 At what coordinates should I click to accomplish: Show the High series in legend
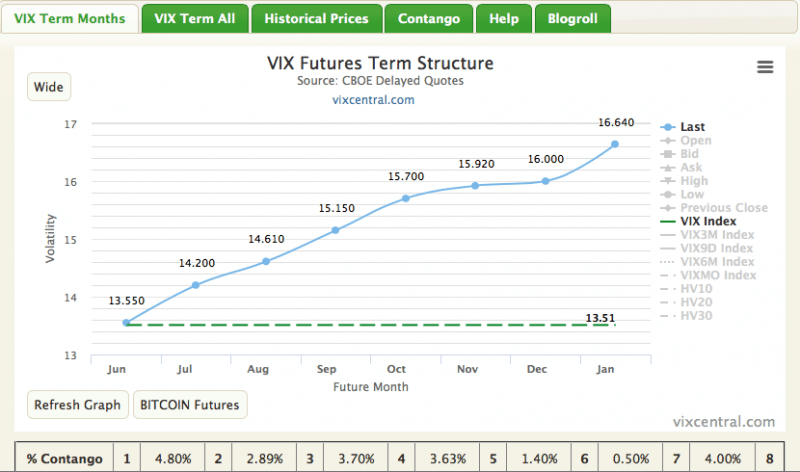693,181
